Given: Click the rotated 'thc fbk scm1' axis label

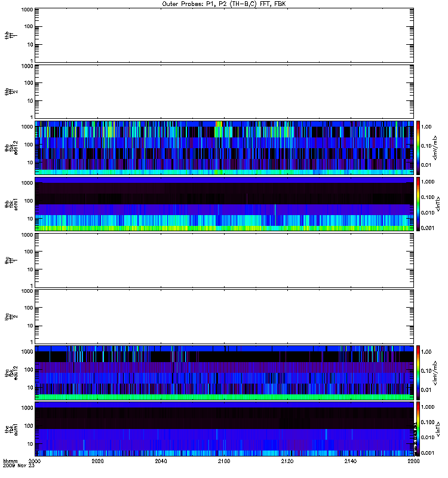Looking at the screenshot, I should [x=11, y=429].
